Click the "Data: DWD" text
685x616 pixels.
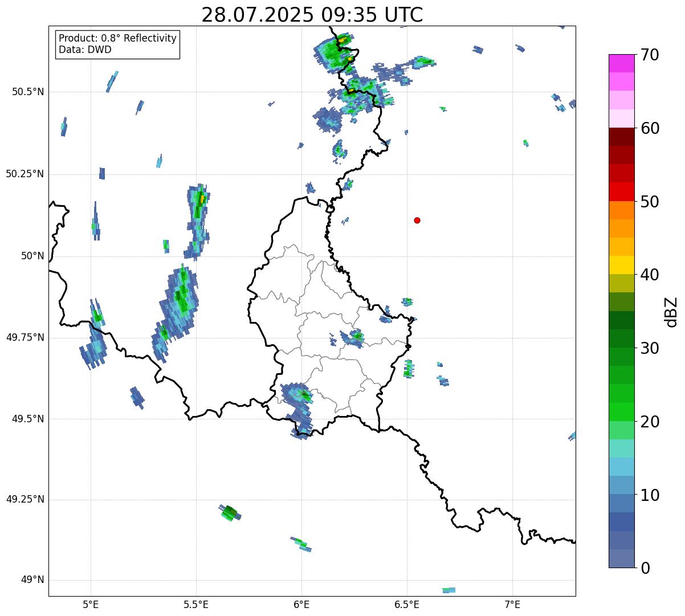pyautogui.click(x=85, y=50)
